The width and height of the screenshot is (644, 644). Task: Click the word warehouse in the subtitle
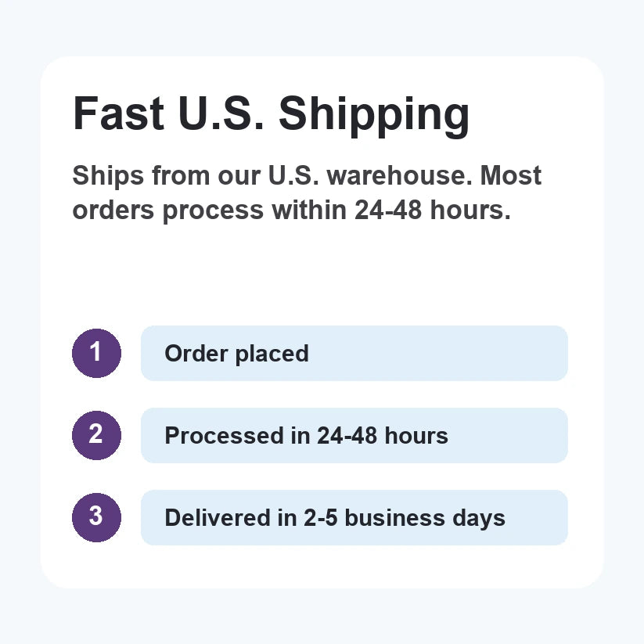tap(399, 175)
